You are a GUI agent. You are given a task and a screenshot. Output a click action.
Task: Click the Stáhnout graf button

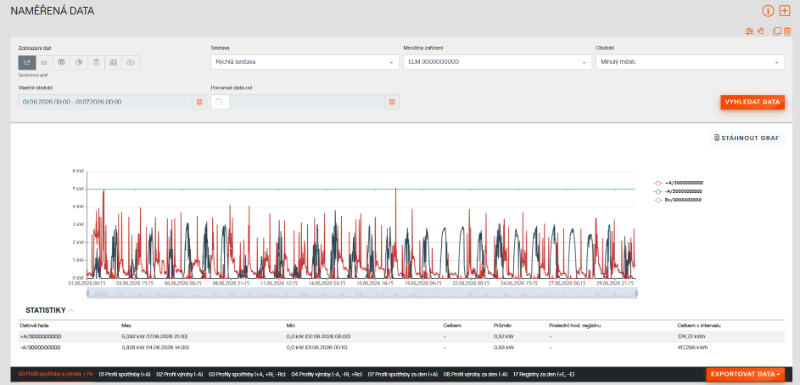747,138
